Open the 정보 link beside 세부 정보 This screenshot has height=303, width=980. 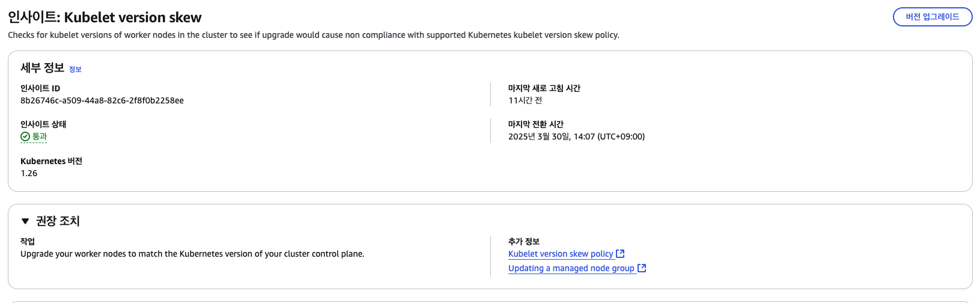pyautogui.click(x=75, y=70)
